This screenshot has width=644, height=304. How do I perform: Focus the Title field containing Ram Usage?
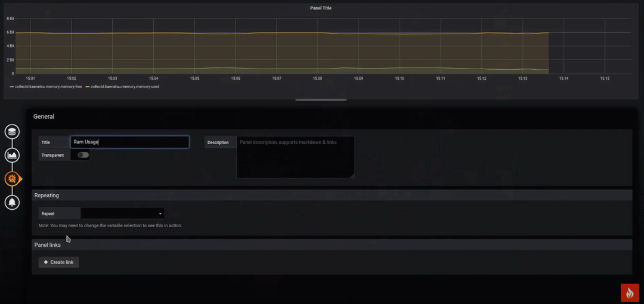(129, 142)
